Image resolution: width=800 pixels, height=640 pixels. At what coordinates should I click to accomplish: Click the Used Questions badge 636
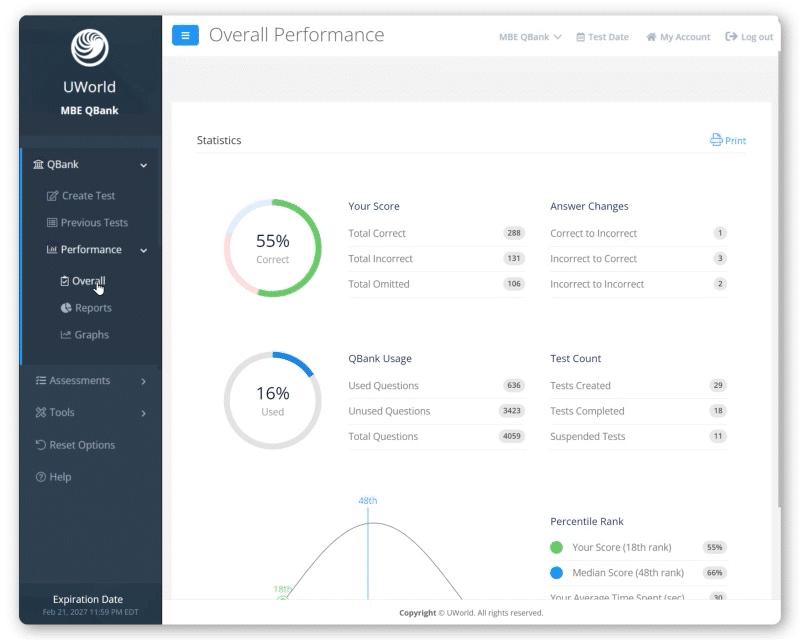514,385
